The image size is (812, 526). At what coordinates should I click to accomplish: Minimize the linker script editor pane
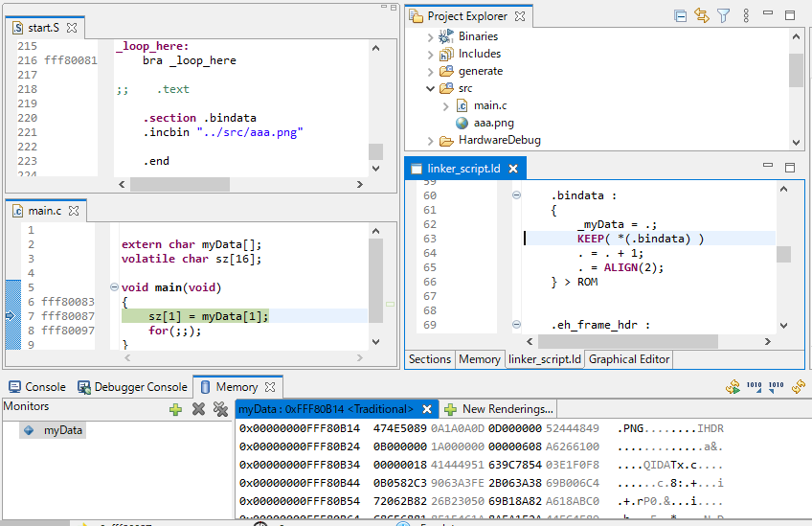coord(768,166)
